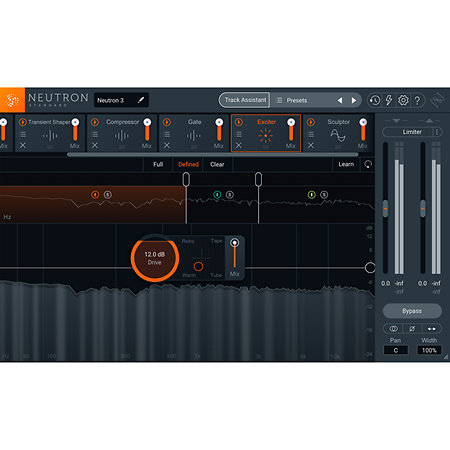Go to the previous preset arrow

pos(340,100)
